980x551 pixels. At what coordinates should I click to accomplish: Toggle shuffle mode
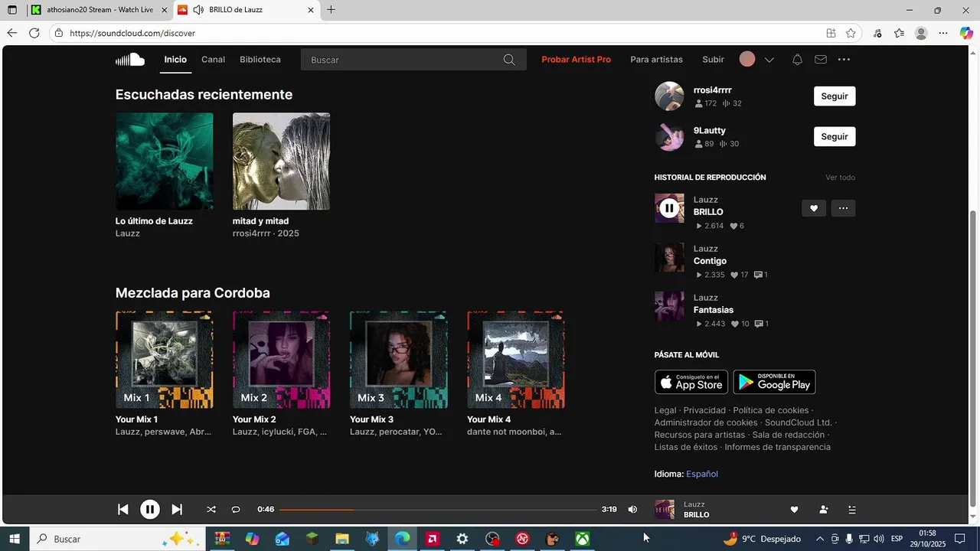(211, 510)
